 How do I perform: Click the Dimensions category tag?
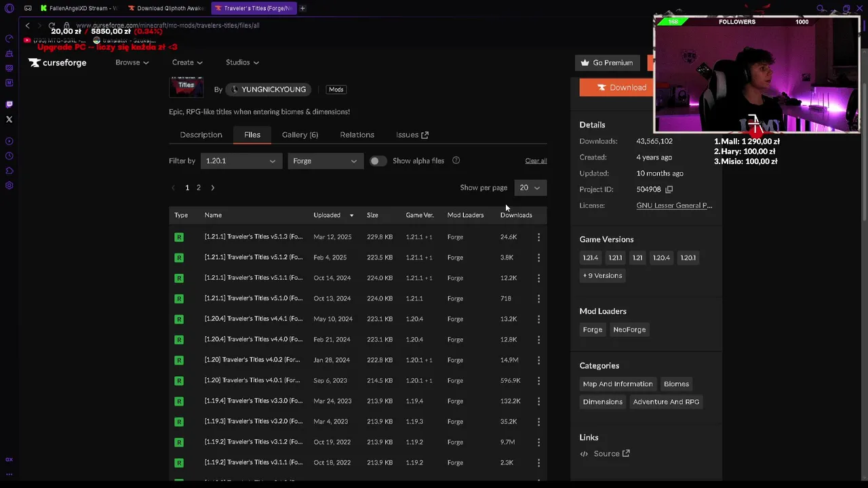click(x=603, y=402)
